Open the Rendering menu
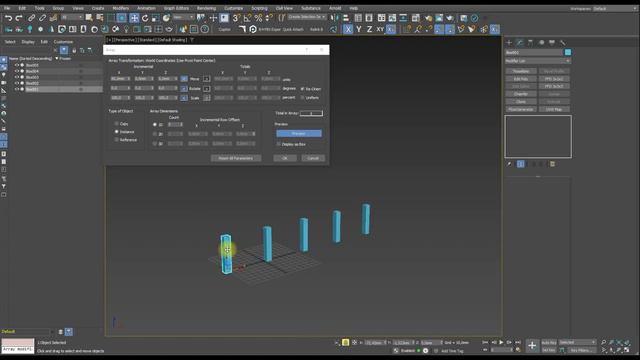Viewport: 640px width, 360px height. point(207,8)
